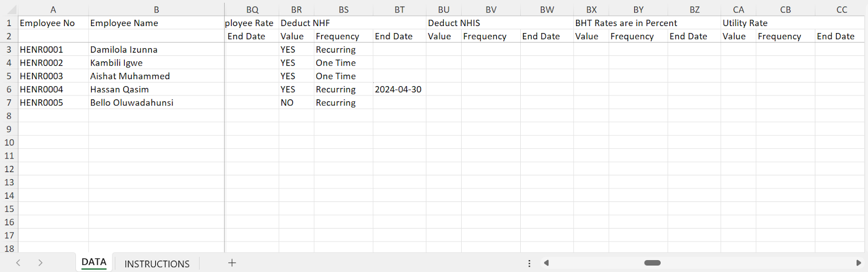Click the 2024-04-30 end date cell

pyautogui.click(x=399, y=89)
